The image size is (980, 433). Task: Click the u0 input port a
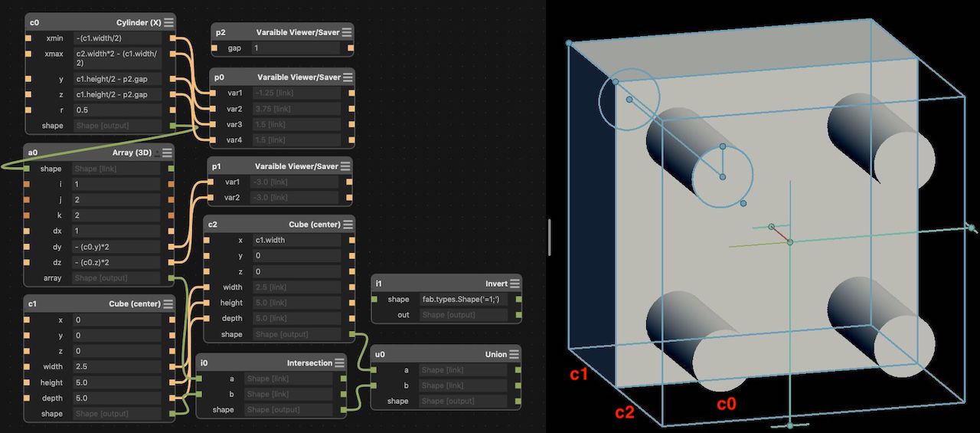[x=375, y=370]
